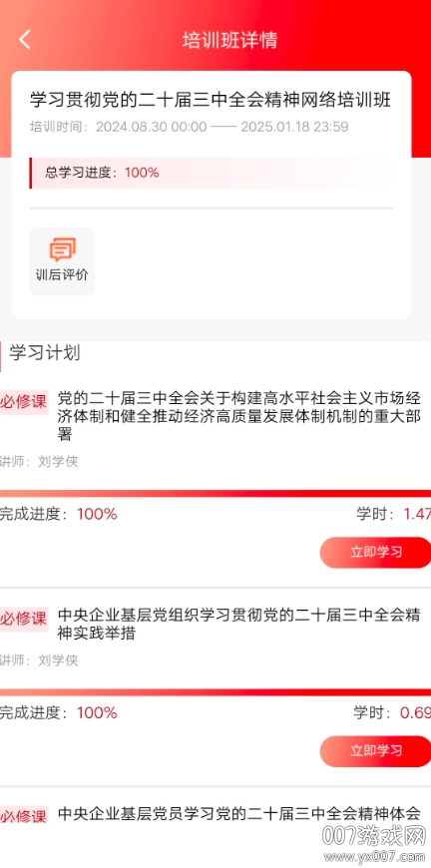
Task: Tap the second course's 必修课 tag
Action: [x=24, y=619]
